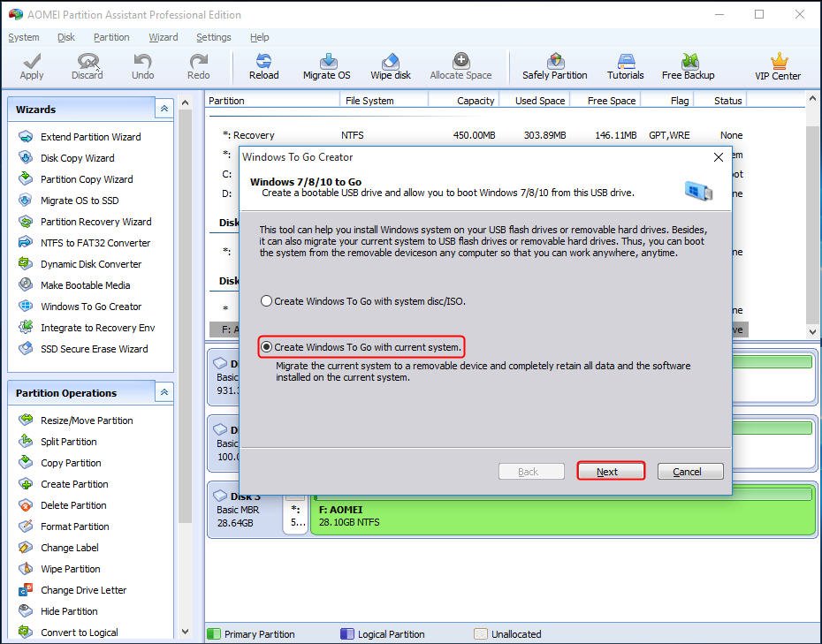Launch Partition Copy Wizard
This screenshot has height=644, width=822.
(87, 179)
